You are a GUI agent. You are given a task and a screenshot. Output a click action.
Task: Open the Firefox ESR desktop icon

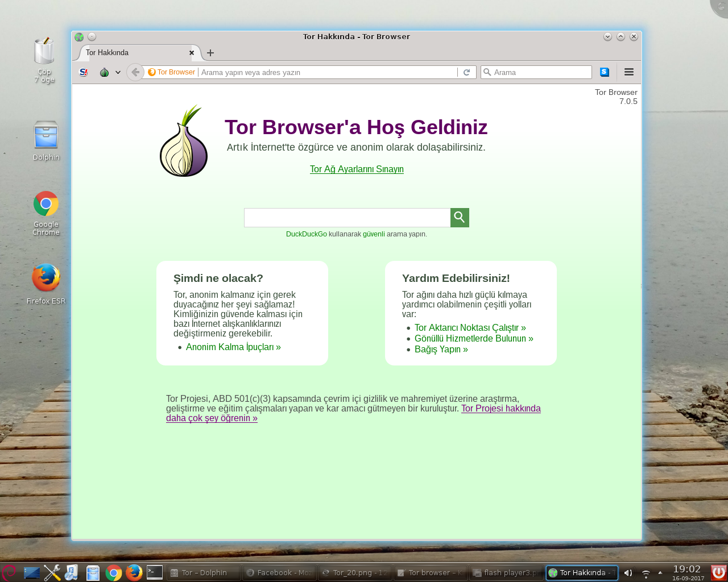[46, 284]
